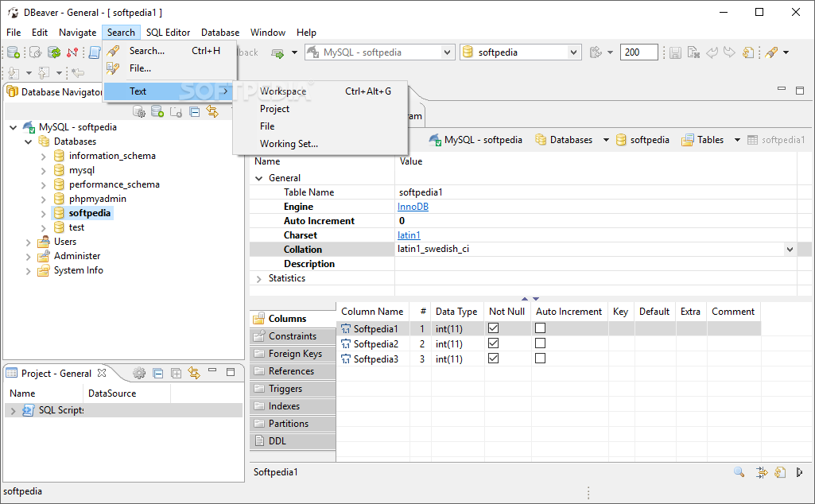Screen dimensions: 815x504
Task: Click the latin1 charset link
Action: (x=409, y=235)
